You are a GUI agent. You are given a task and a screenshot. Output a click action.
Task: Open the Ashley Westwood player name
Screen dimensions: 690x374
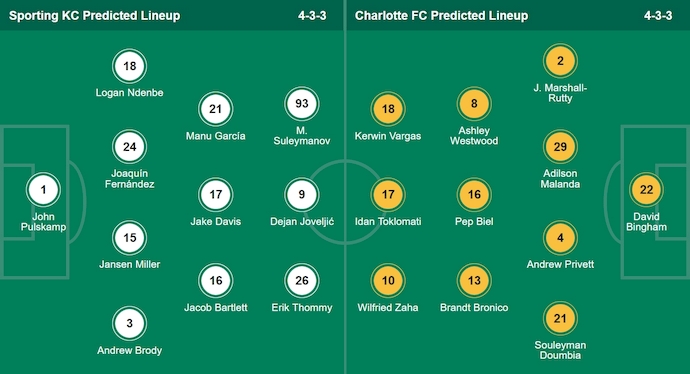point(474,136)
